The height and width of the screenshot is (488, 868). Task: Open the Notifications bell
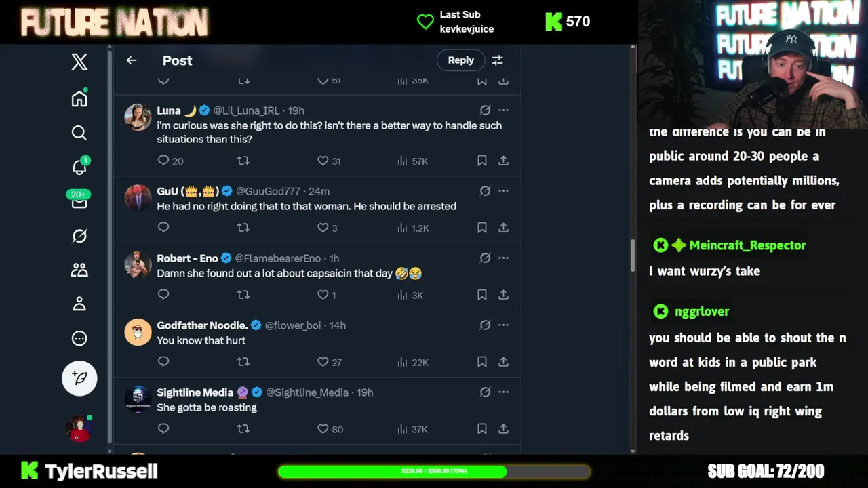tap(79, 167)
